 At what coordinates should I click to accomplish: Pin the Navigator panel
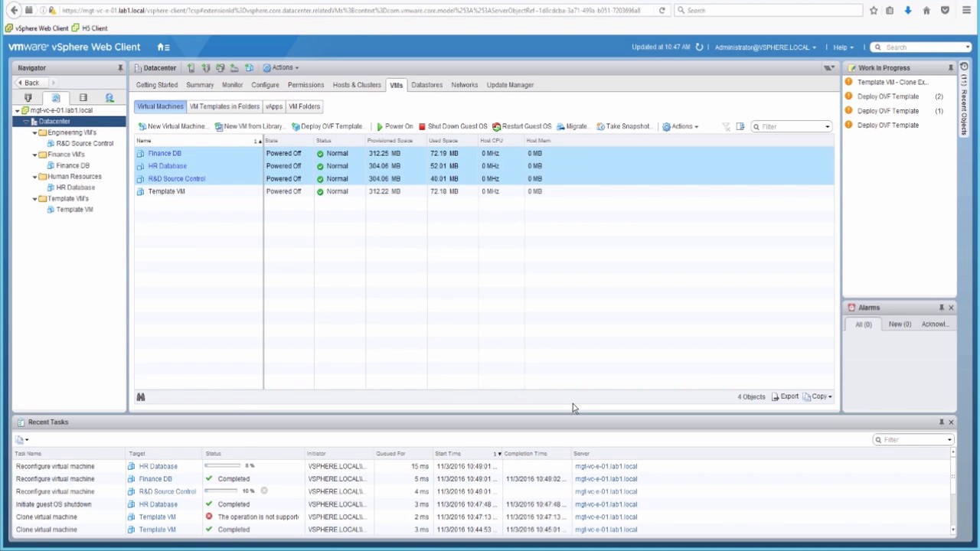tap(120, 68)
